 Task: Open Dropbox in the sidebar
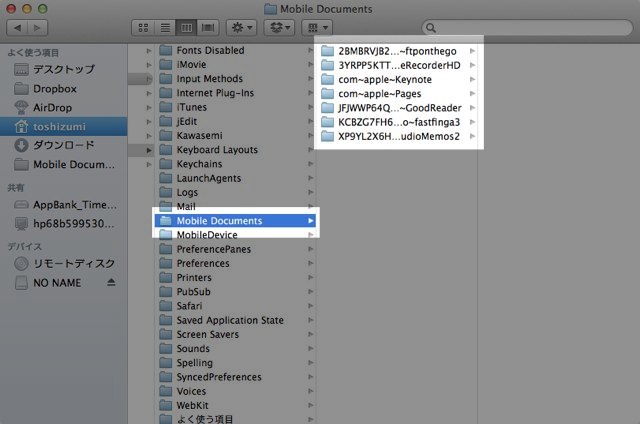[64, 89]
